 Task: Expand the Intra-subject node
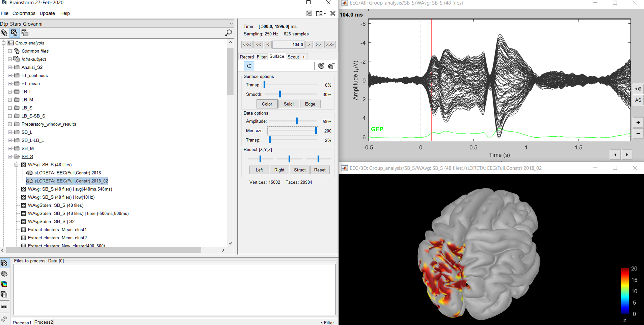(10, 59)
